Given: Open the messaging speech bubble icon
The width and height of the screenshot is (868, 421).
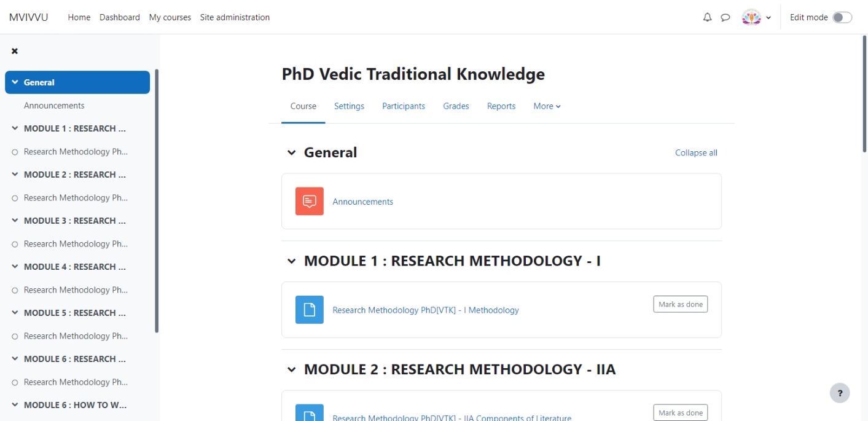Looking at the screenshot, I should [725, 17].
